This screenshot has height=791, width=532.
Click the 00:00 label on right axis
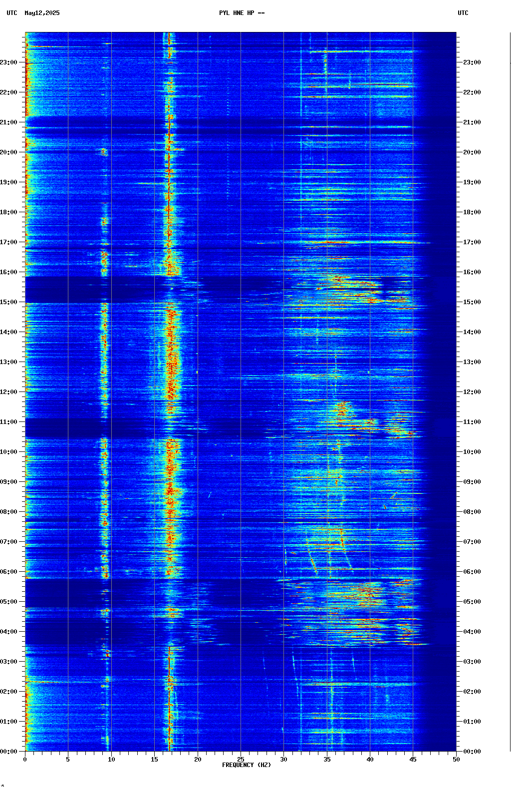(472, 752)
